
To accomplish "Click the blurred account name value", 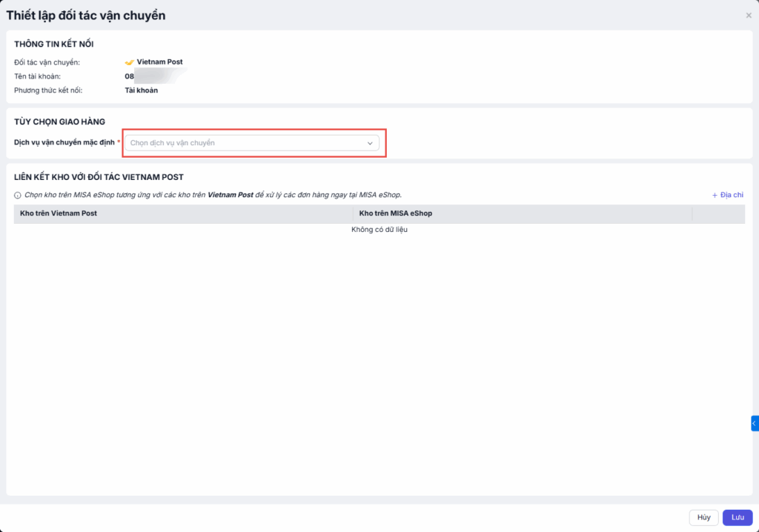I will (156, 76).
